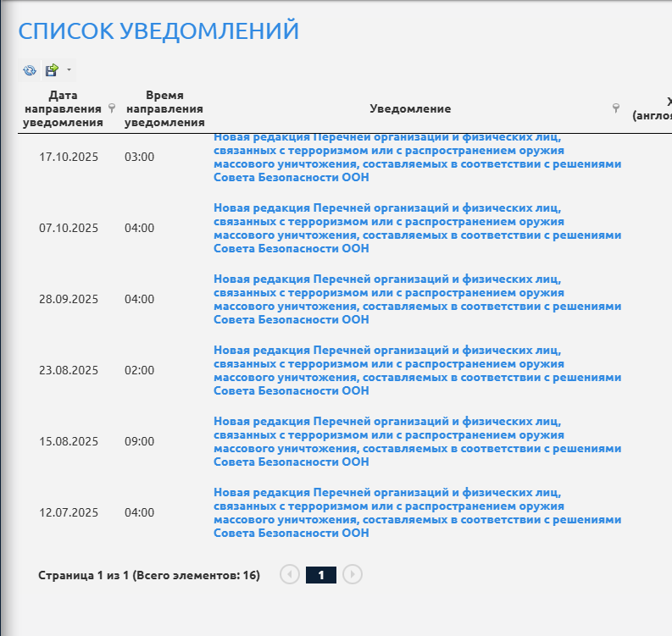Select the 04:00 time in 12.07.2025 row
The image size is (672, 636).
tap(139, 512)
